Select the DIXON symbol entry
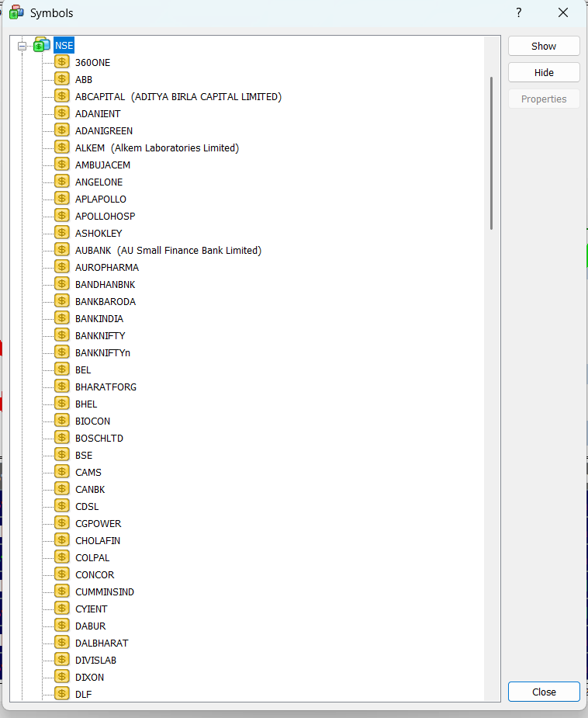The height and width of the screenshot is (718, 588). (x=89, y=678)
